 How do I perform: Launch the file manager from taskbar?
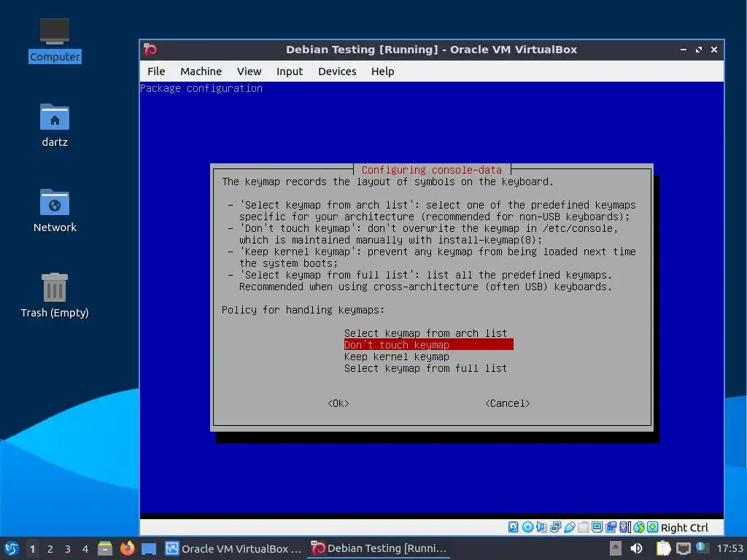coord(105,548)
